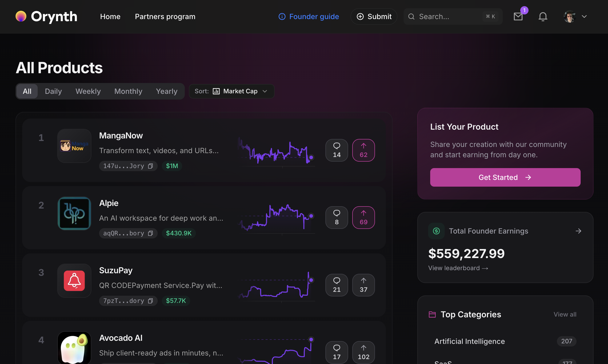Click Alpie $430.9K market cap badge
This screenshot has height=364, width=608.
click(x=179, y=233)
